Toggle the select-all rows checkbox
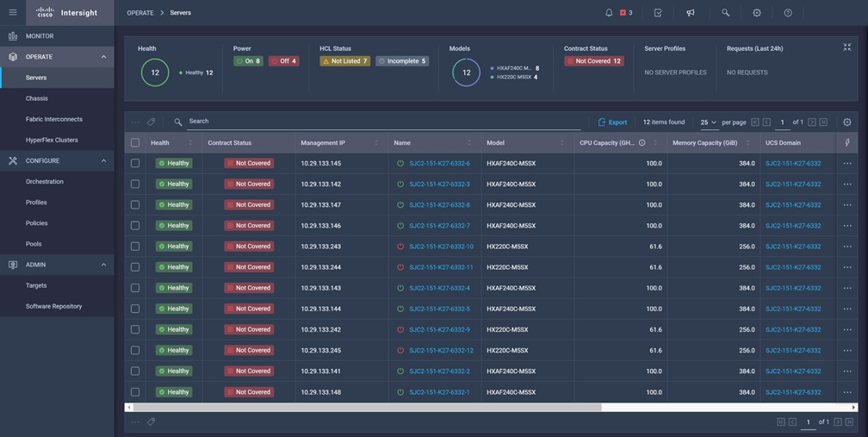The width and height of the screenshot is (868, 437). [135, 143]
